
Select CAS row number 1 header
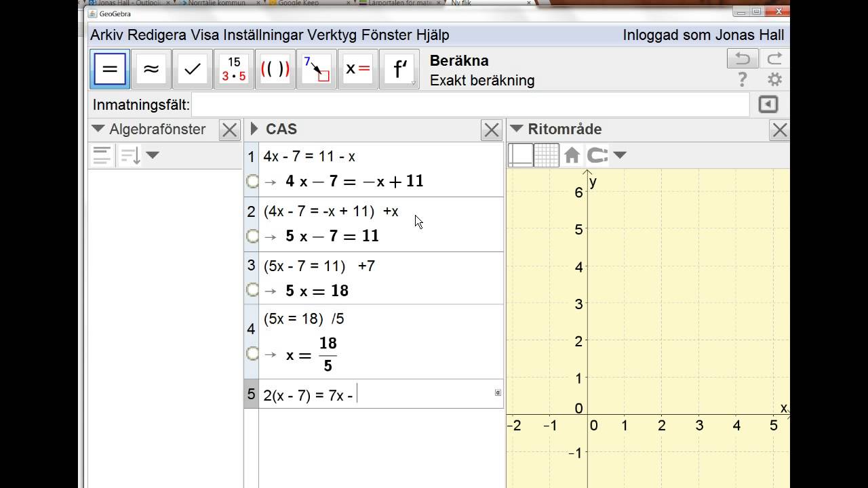(251, 157)
